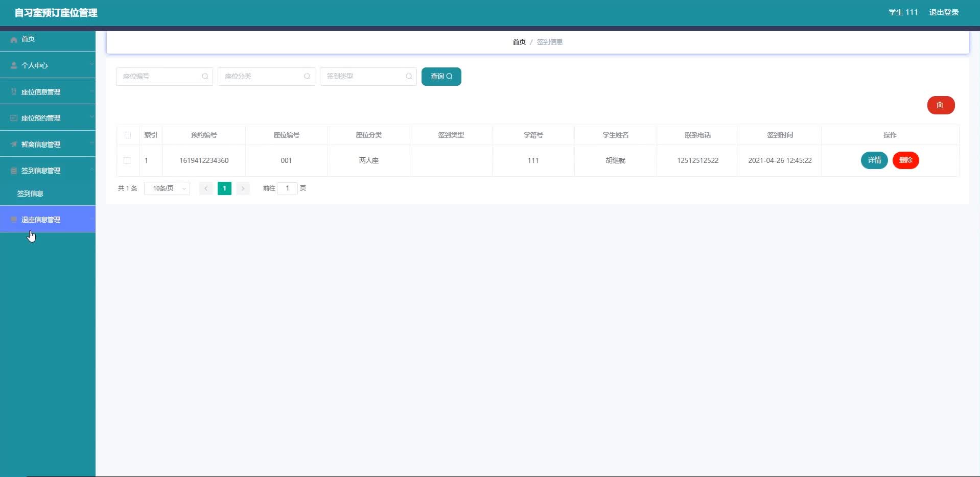Open the 签到信息 submenu item

click(30, 194)
